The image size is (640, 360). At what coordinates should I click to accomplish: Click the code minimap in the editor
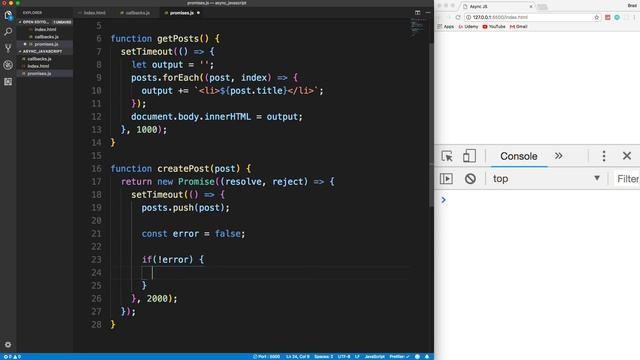[417, 28]
